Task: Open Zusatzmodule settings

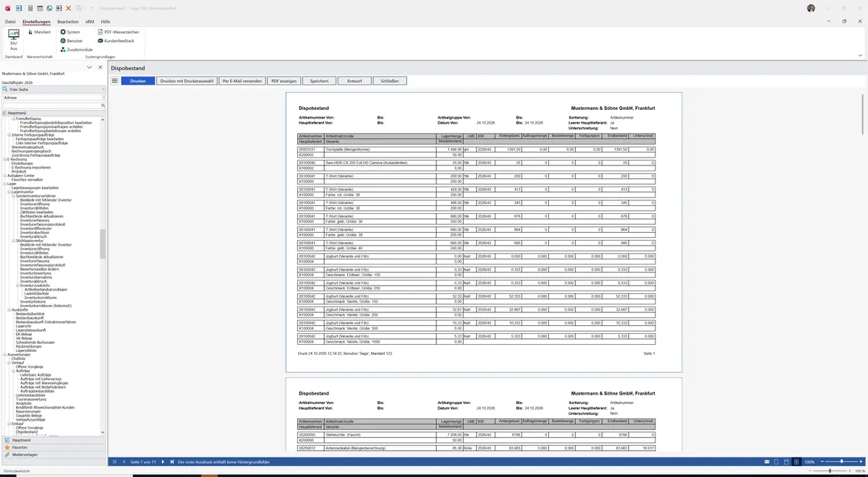Action: pos(76,49)
